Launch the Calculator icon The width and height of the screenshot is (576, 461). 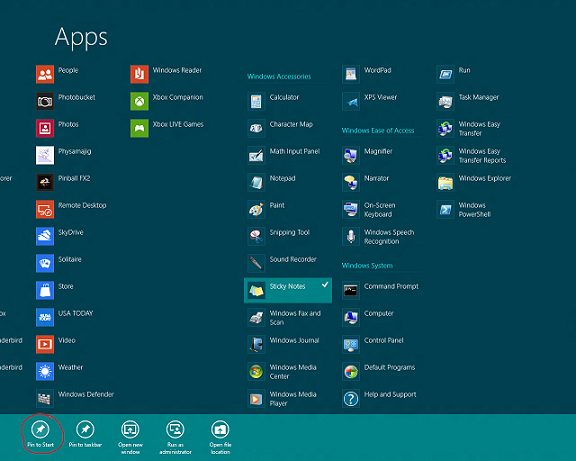(x=256, y=101)
